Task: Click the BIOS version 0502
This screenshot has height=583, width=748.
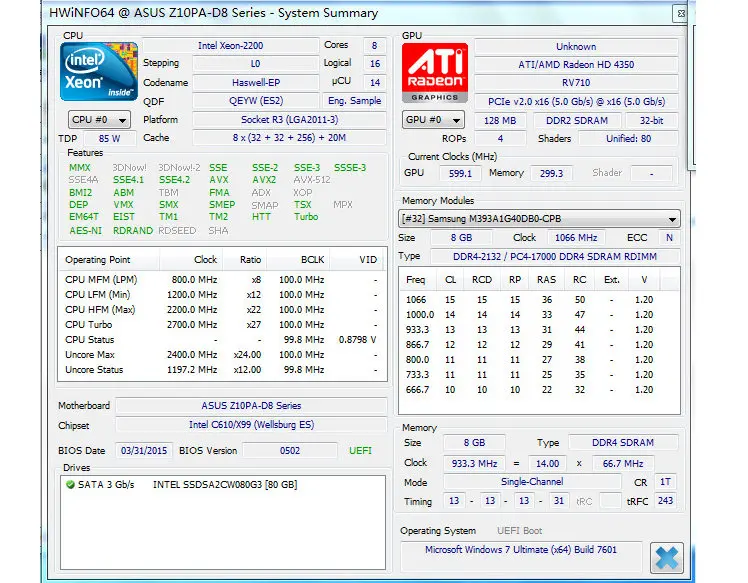Action: [x=290, y=450]
